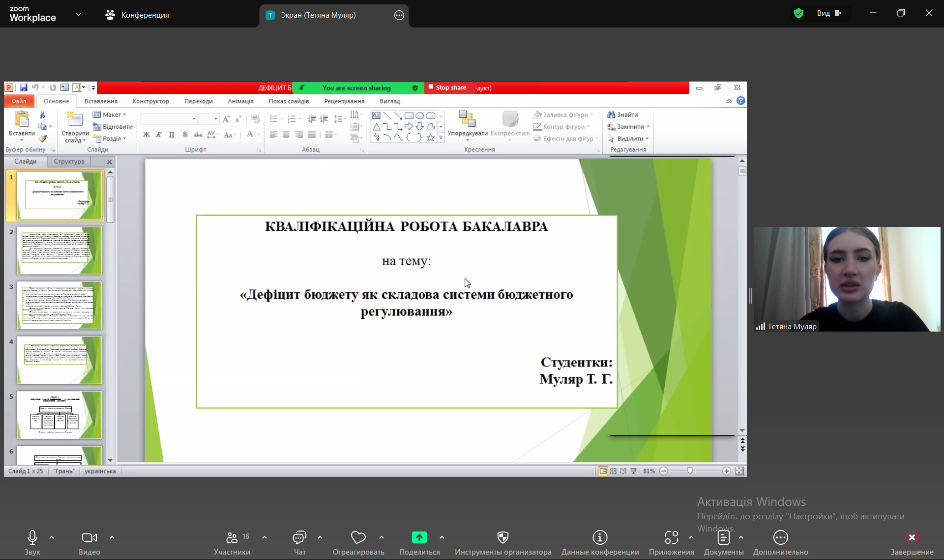The width and height of the screenshot is (944, 560).
Task: Toggle bold formatting (Ж) in ribbon
Action: click(146, 135)
